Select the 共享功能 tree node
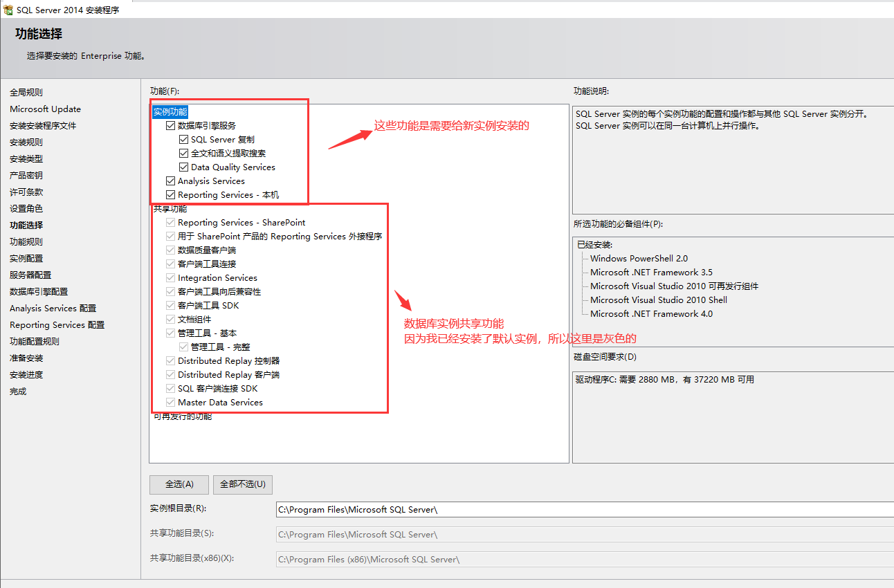The height and width of the screenshot is (588, 894). click(x=170, y=209)
